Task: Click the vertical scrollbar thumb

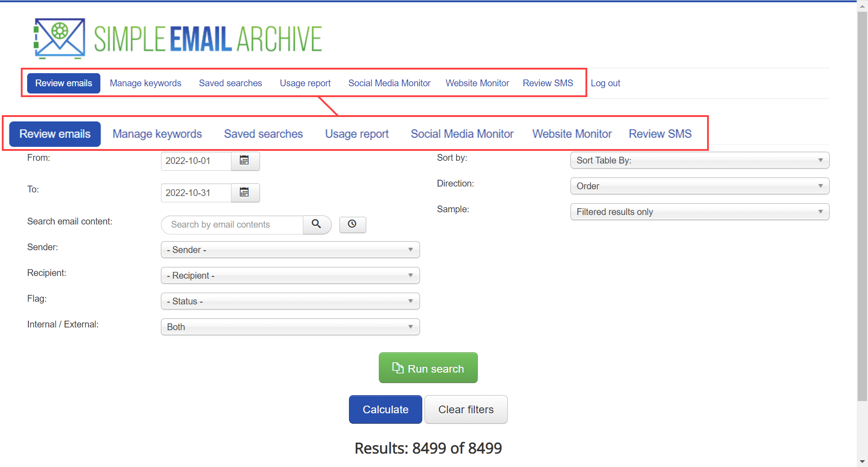Action: point(862,206)
